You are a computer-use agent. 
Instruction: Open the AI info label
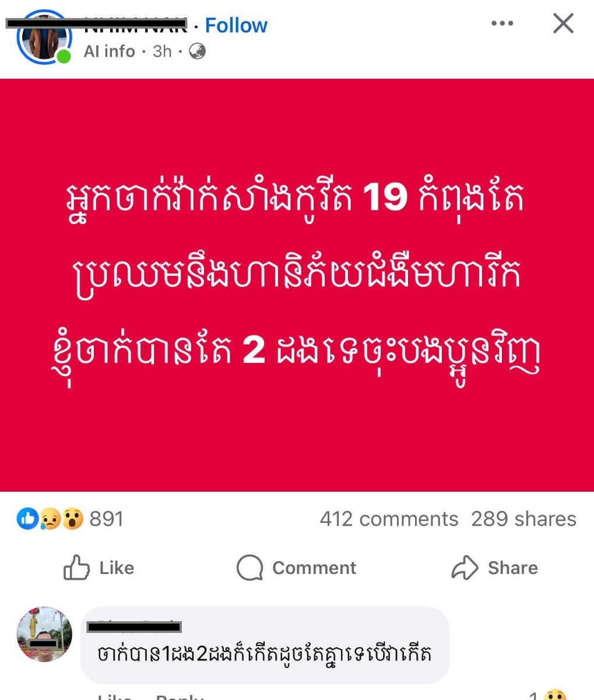[109, 51]
